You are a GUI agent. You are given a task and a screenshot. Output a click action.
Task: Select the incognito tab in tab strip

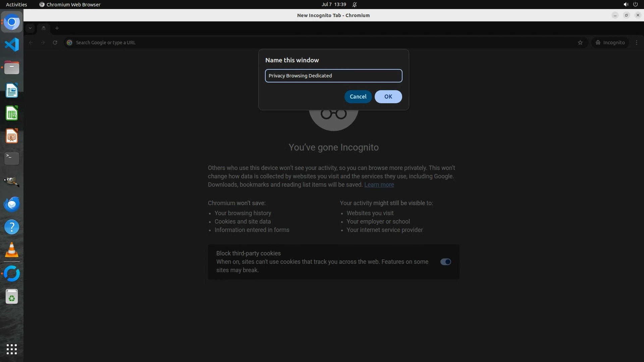44,28
